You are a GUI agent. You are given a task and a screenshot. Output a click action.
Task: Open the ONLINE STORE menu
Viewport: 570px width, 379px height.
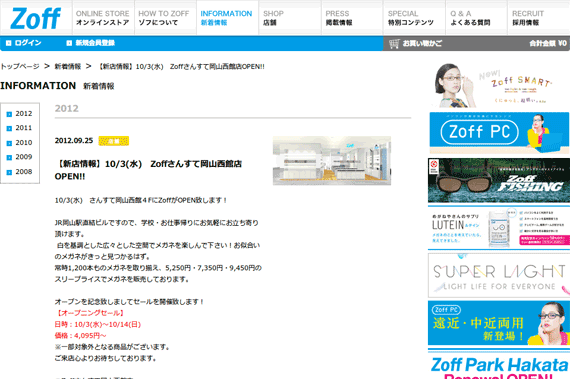[103, 18]
